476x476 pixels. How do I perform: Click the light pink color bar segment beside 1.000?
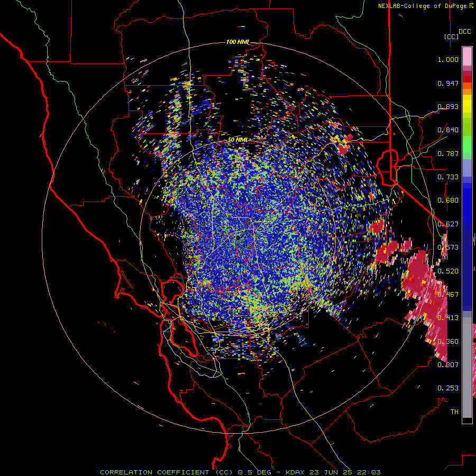coord(467,57)
